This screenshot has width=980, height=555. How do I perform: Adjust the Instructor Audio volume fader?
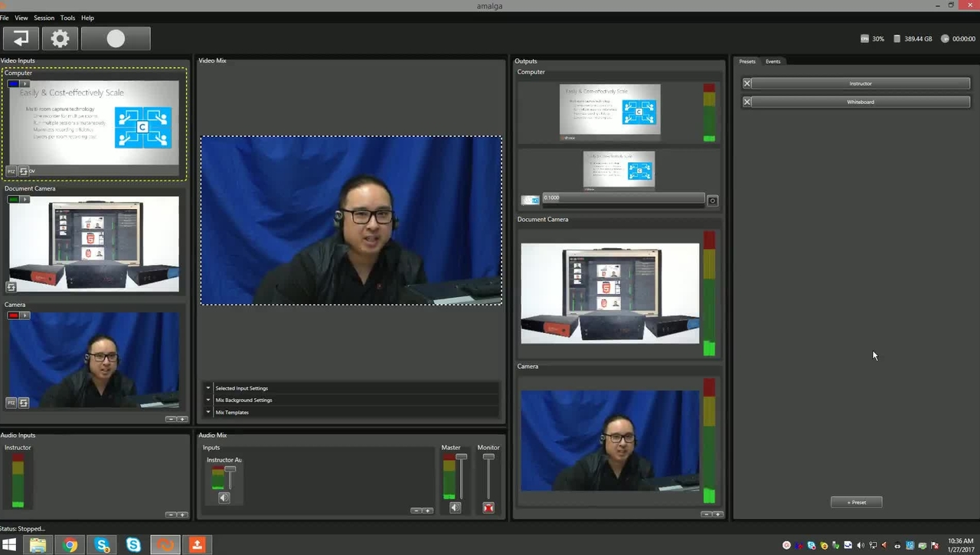point(230,469)
